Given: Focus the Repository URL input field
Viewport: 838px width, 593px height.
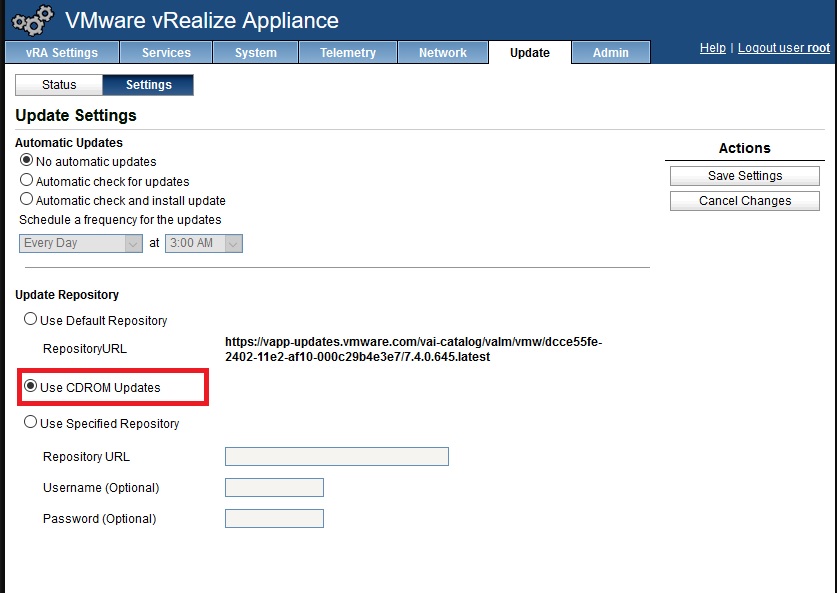Looking at the screenshot, I should tap(337, 456).
